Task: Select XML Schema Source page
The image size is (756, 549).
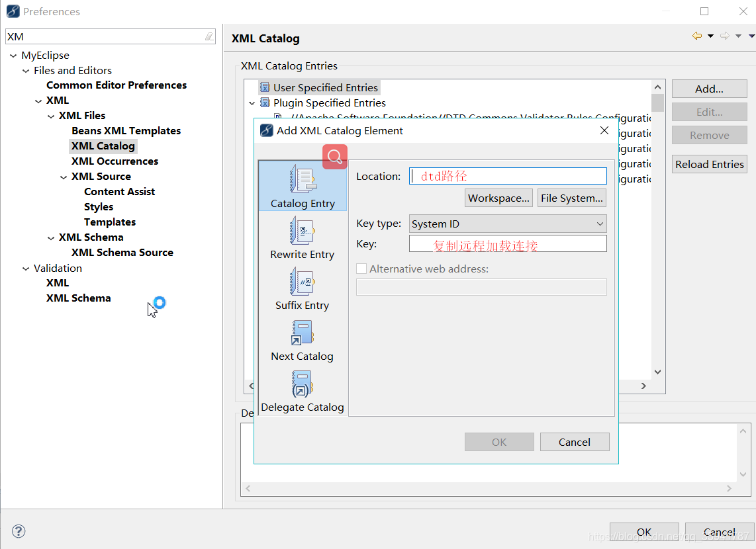Action: 122,253
